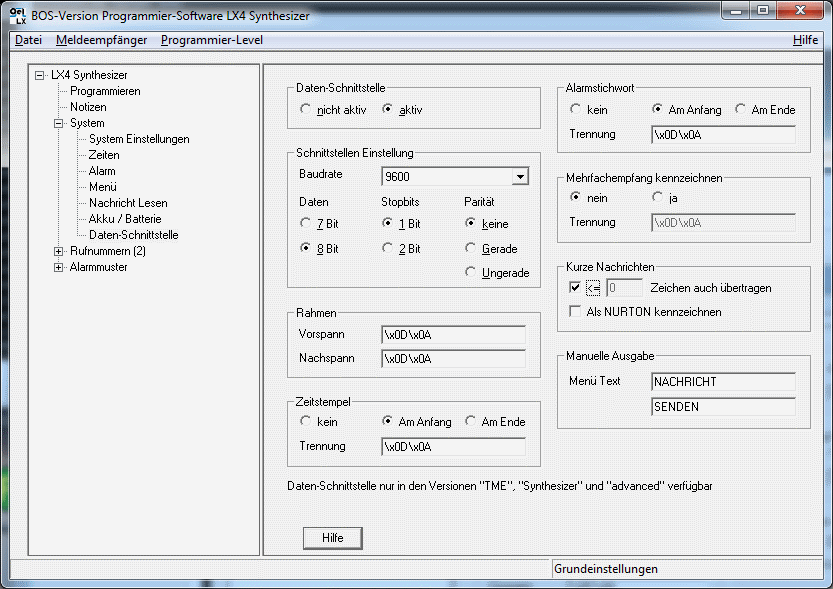Select Programmieren in the tree
The width and height of the screenshot is (833, 589).
coord(105,91)
